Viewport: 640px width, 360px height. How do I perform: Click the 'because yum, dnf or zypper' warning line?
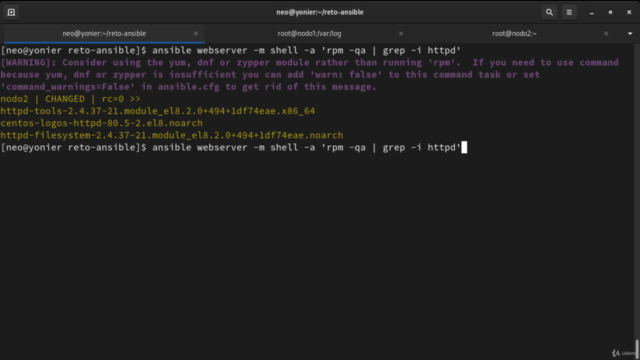click(270, 75)
